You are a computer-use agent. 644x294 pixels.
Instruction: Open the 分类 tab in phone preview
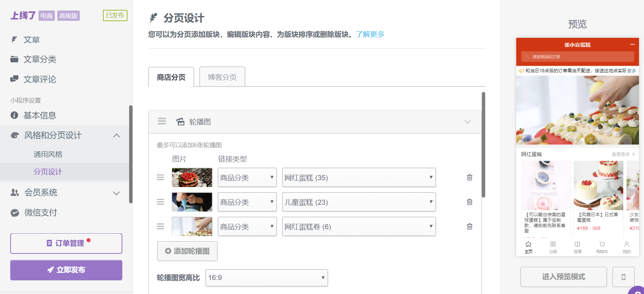(x=553, y=248)
